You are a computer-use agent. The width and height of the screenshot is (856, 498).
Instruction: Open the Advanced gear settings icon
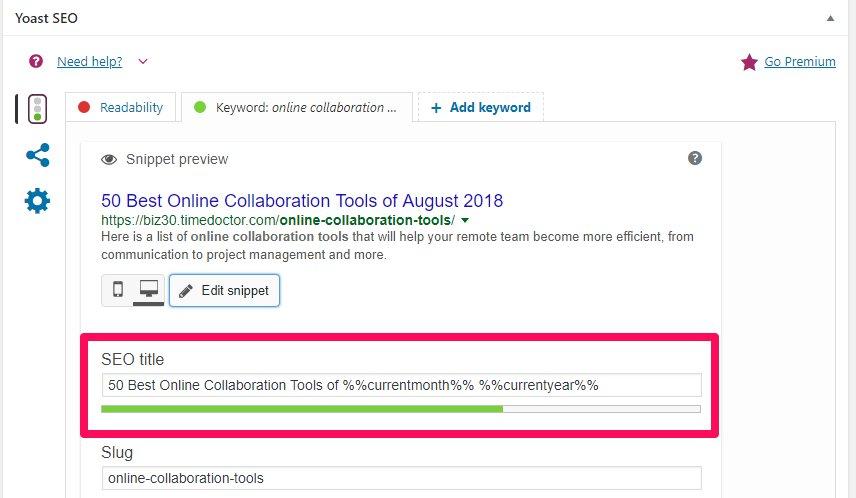pyautogui.click(x=37, y=201)
